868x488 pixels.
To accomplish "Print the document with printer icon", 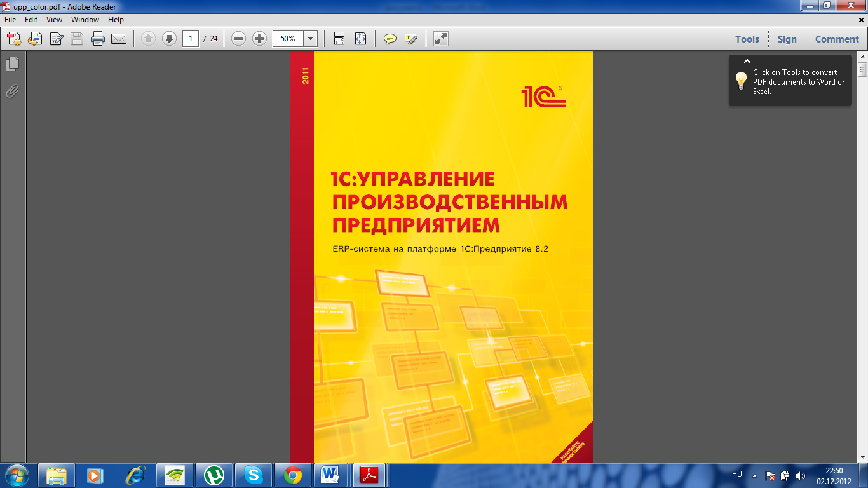I will coord(98,39).
